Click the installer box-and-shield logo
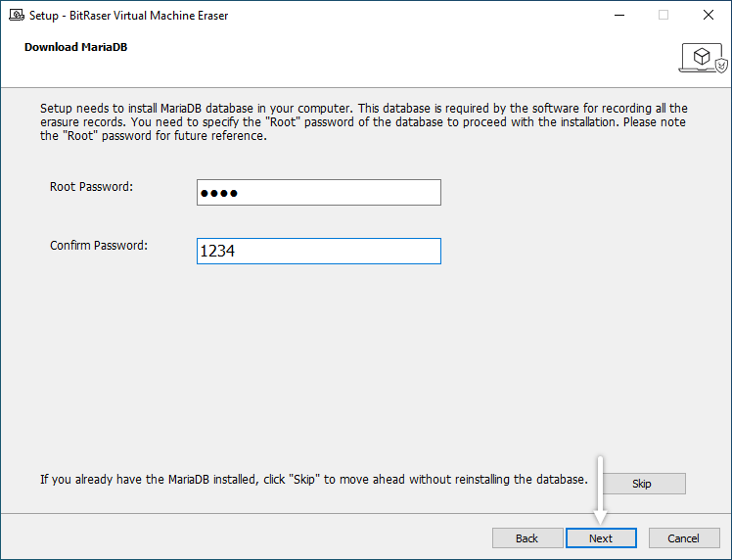This screenshot has width=732, height=560. pyautogui.click(x=703, y=58)
